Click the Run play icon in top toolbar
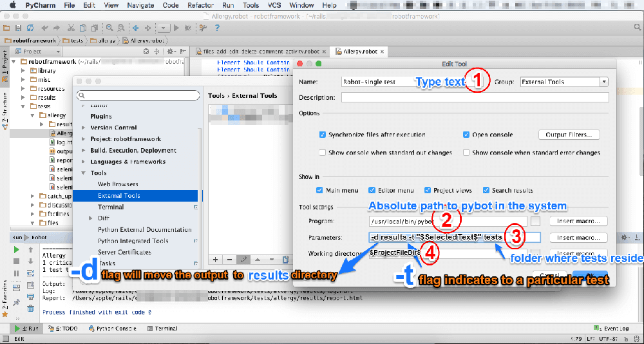This screenshot has width=644, height=344. [x=176, y=28]
